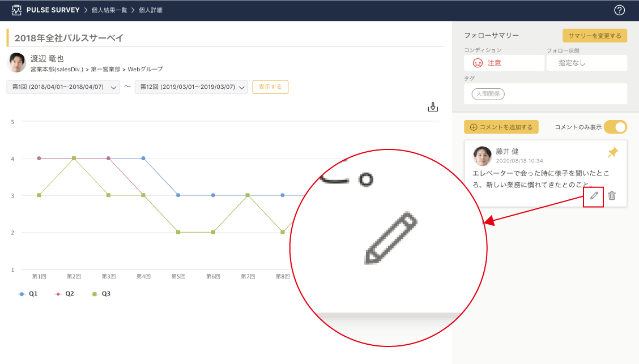This screenshot has width=639, height=364.
Task: Toggle the Q2 series in the legend
Action: point(65,294)
